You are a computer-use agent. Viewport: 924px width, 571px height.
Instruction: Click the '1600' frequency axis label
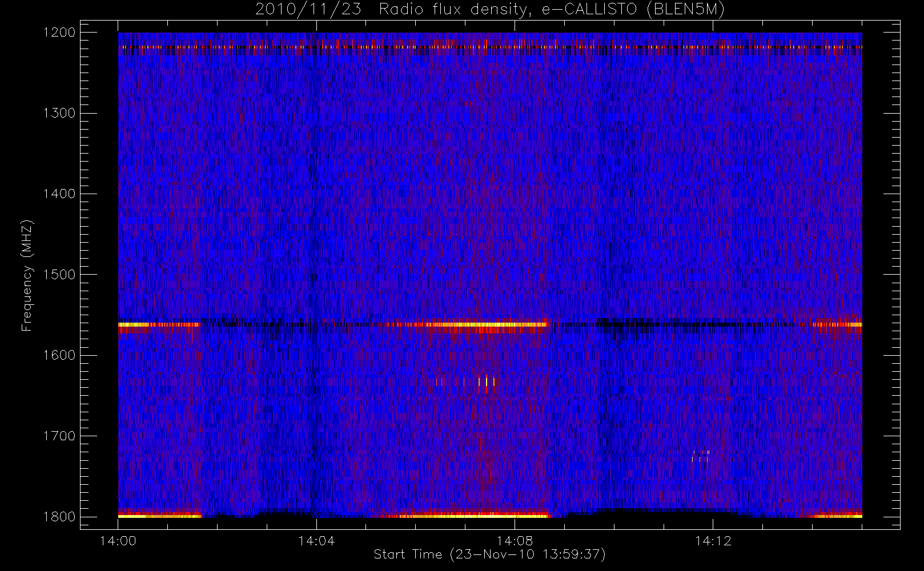59,355
